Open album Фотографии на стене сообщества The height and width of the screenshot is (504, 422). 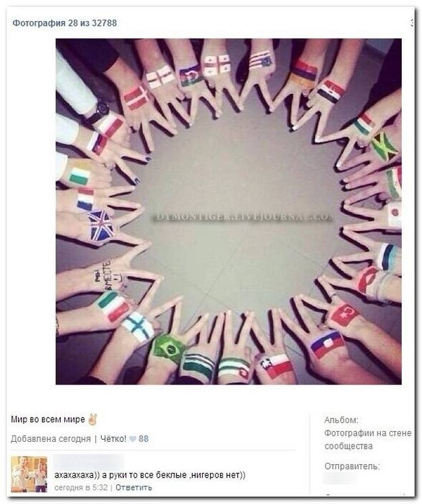[368, 439]
